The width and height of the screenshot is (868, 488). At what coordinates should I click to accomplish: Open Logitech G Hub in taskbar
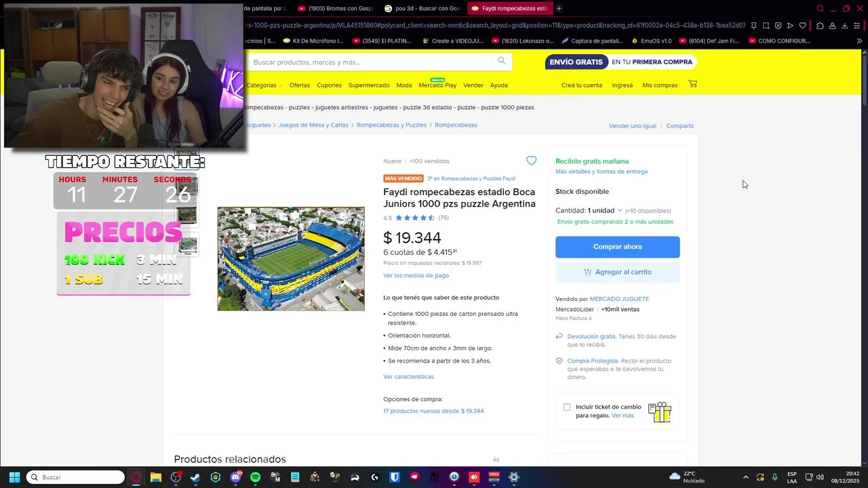point(374,477)
